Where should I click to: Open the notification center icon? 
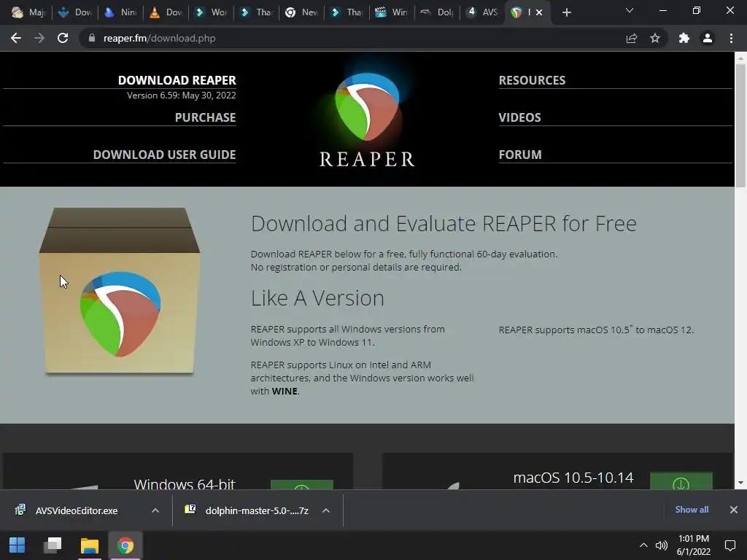point(729,545)
